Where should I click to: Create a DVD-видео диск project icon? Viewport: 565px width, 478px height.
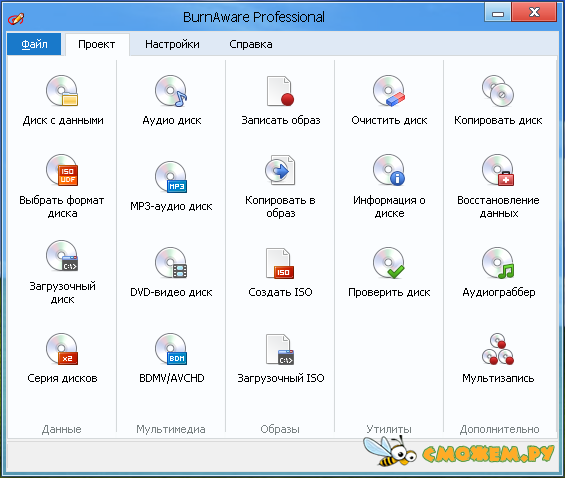(x=171, y=263)
